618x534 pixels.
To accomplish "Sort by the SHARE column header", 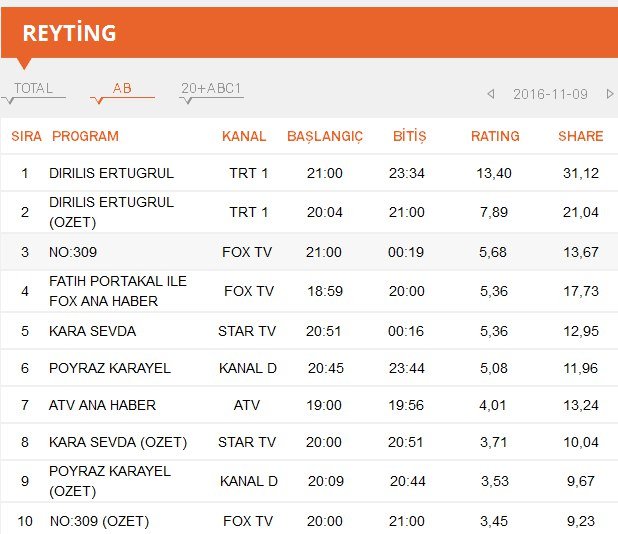I will click(581, 136).
